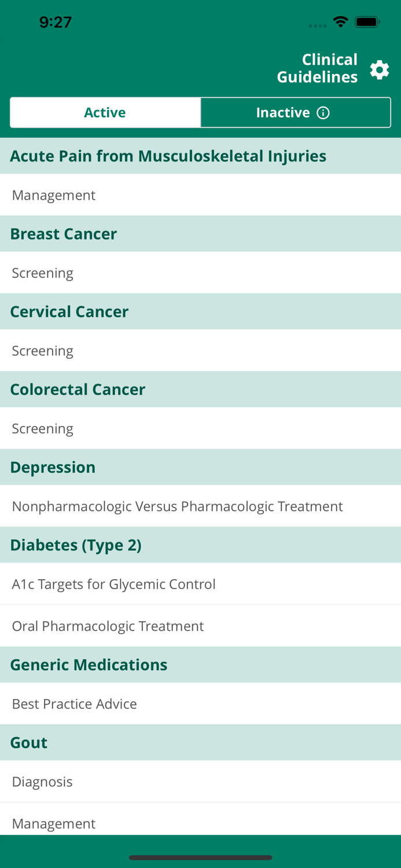Tap the info icon beside Inactive
Screen dimensions: 401x868
pos(324,112)
